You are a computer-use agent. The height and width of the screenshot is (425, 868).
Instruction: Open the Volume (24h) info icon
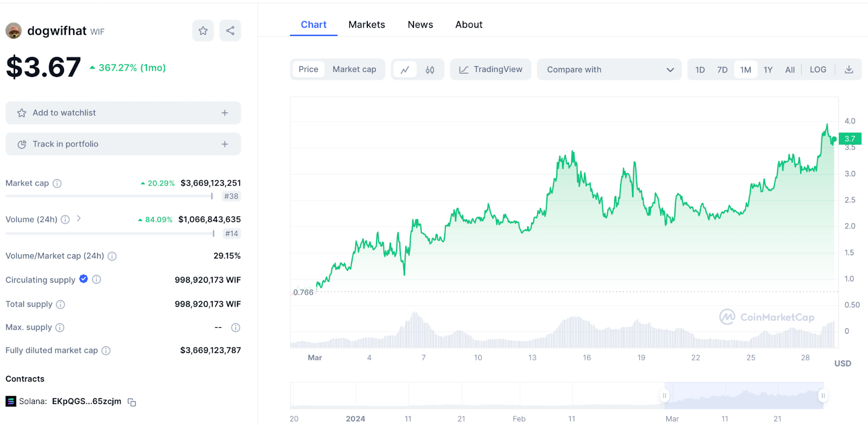tap(65, 219)
